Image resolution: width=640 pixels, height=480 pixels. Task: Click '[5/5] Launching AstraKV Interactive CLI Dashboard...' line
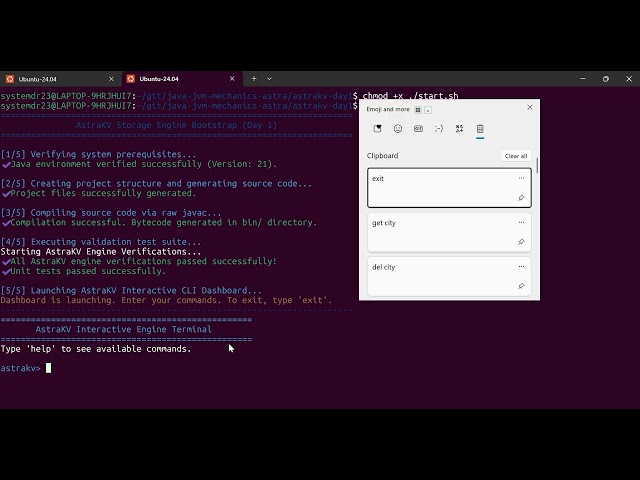click(131, 291)
